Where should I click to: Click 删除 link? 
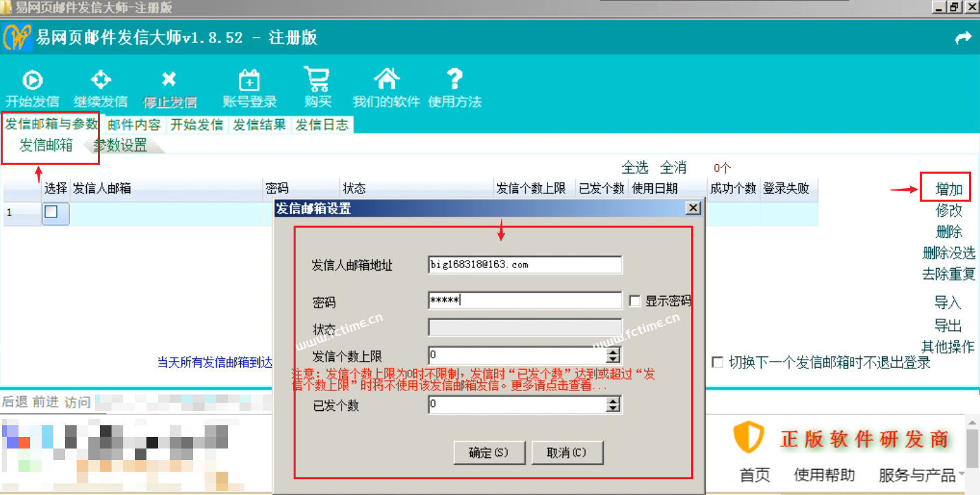[949, 232]
